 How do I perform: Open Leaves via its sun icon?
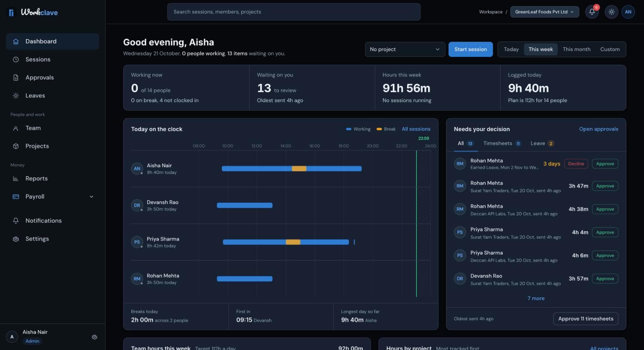16,96
